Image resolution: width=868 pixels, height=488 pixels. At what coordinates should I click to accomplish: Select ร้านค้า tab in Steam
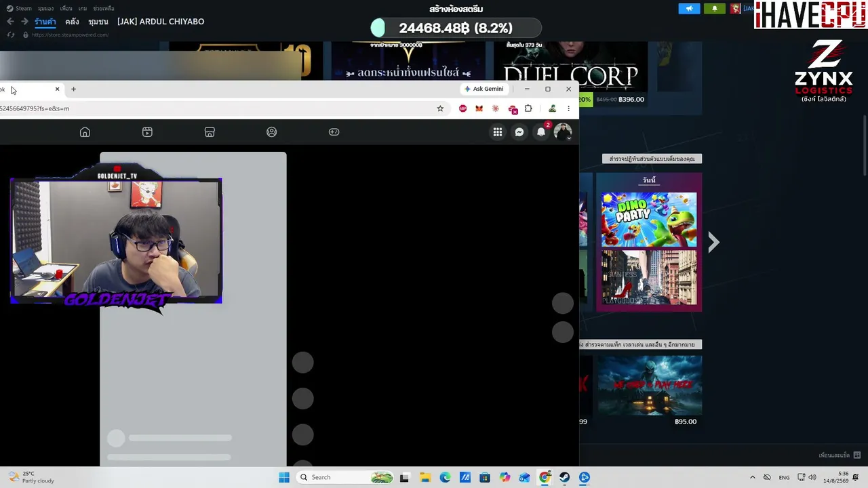45,22
